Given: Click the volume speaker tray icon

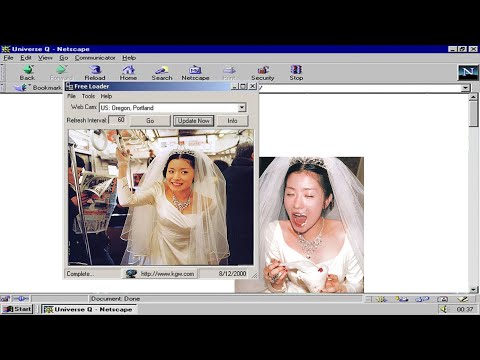Looking at the screenshot, I should (x=443, y=309).
